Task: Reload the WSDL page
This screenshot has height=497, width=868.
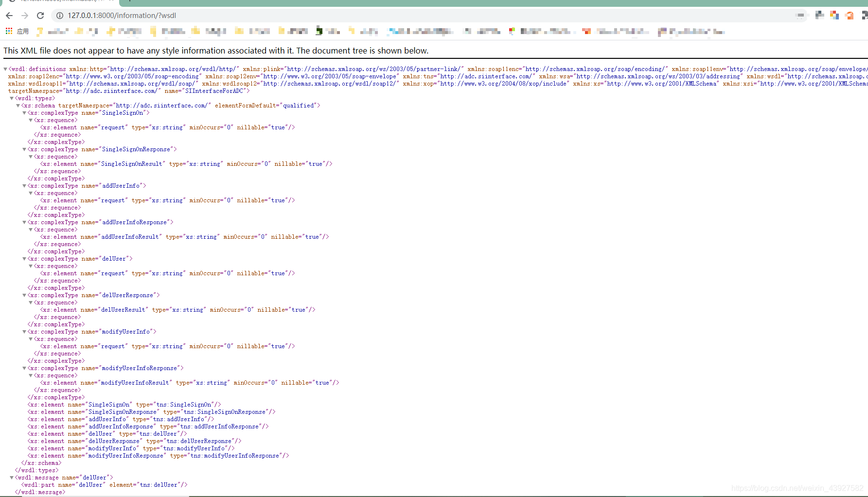Action: (x=40, y=16)
